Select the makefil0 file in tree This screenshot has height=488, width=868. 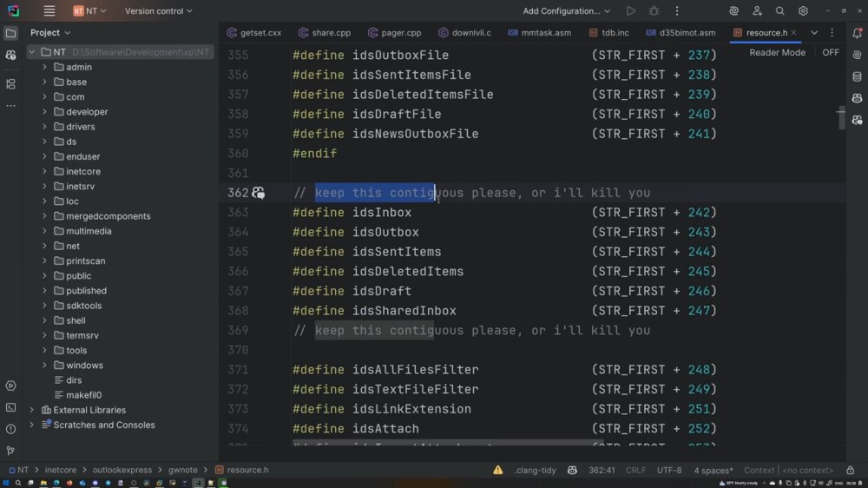(83, 395)
